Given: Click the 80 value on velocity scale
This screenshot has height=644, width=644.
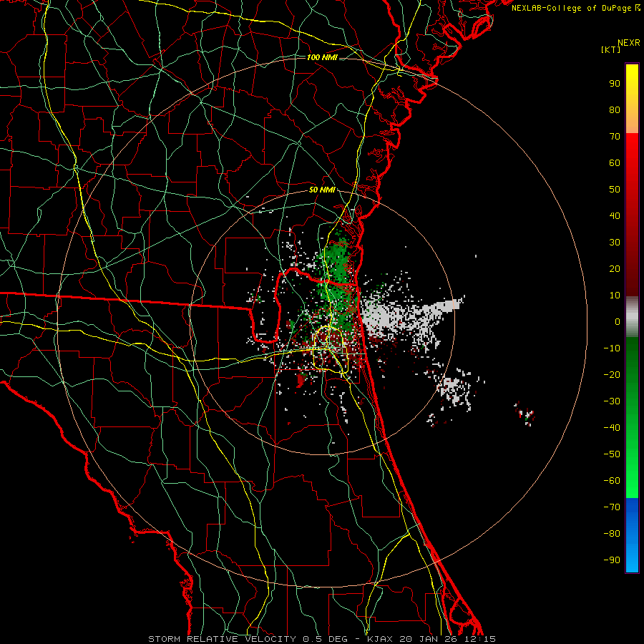Looking at the screenshot, I should coord(615,109).
